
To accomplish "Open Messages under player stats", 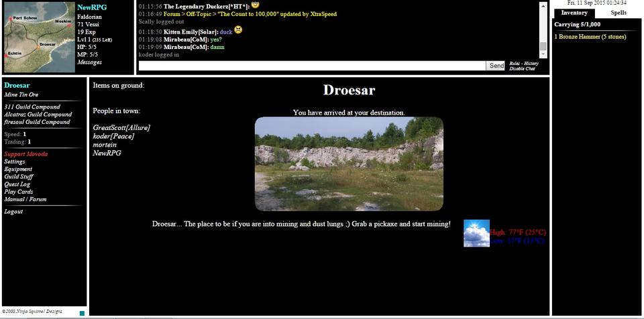I will pos(90,62).
